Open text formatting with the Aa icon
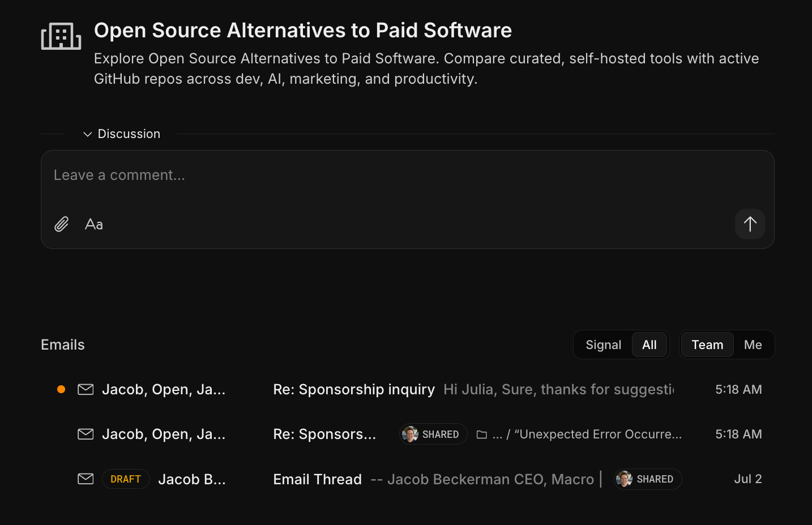 [94, 224]
